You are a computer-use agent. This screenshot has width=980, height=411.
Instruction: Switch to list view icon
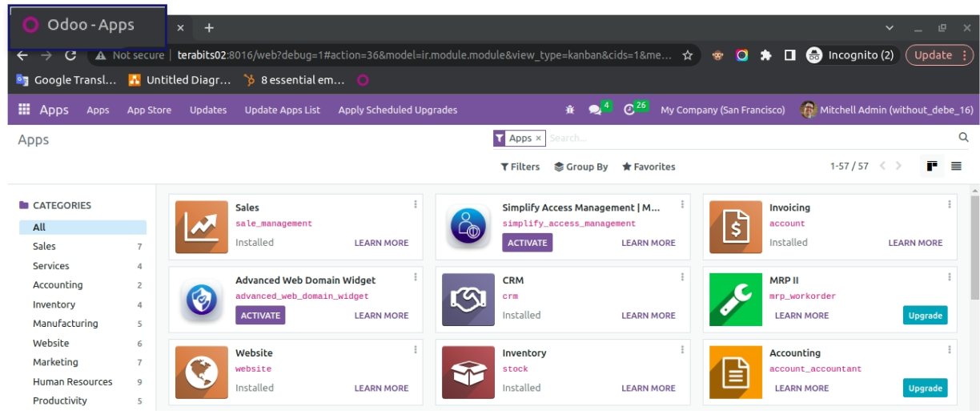coord(956,166)
